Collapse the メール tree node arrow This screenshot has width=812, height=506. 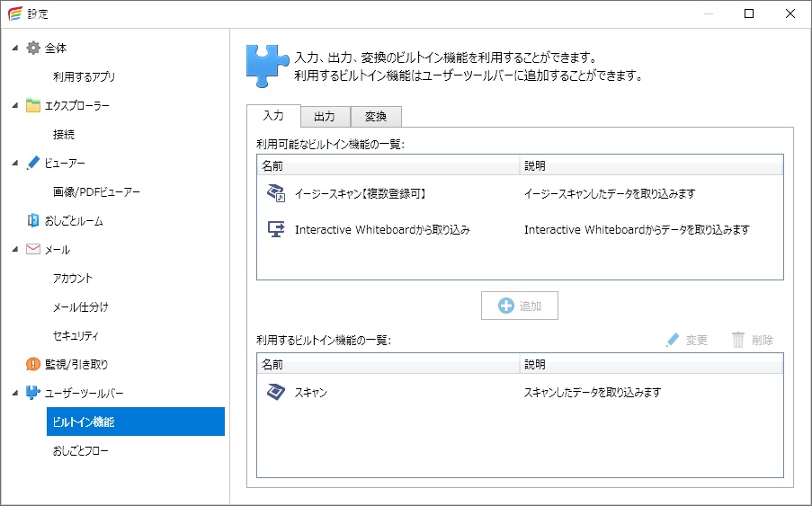(14, 249)
